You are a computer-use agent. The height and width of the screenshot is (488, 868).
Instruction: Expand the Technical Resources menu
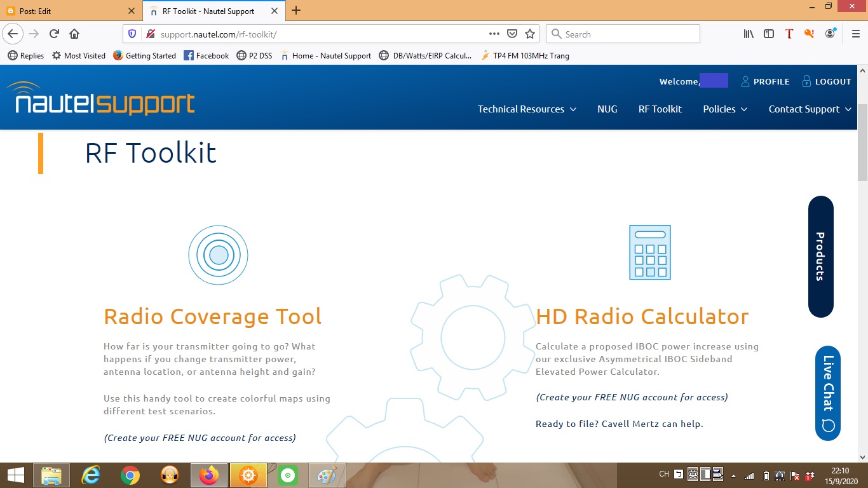click(x=527, y=109)
